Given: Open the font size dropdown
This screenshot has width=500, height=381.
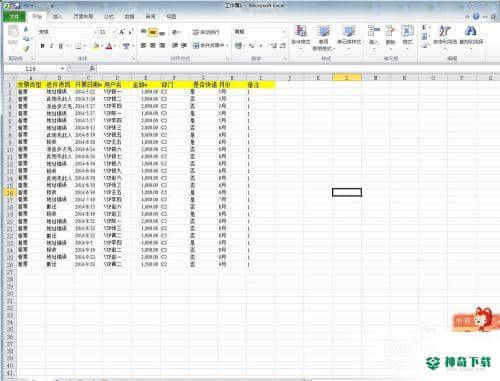Looking at the screenshot, I should click(114, 32).
